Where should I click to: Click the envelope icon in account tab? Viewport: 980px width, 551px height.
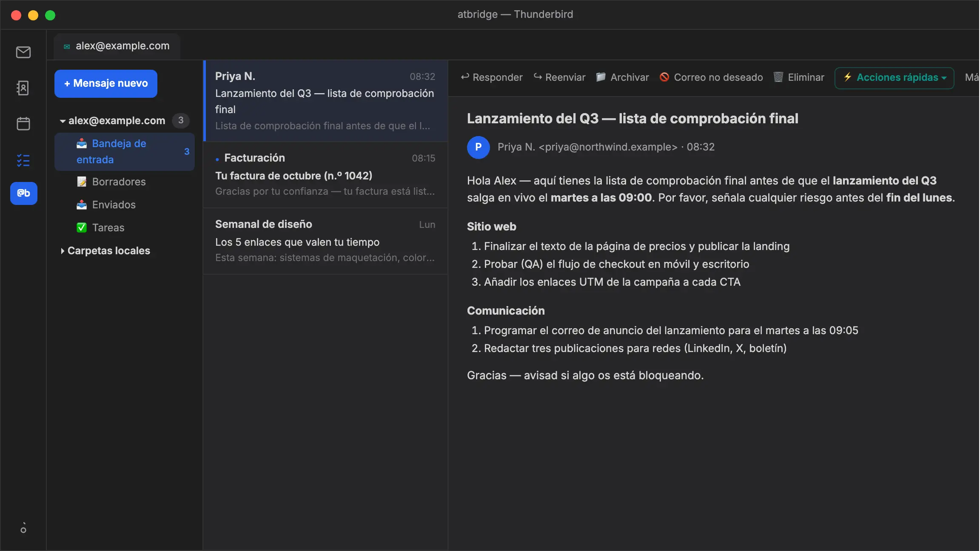[67, 46]
